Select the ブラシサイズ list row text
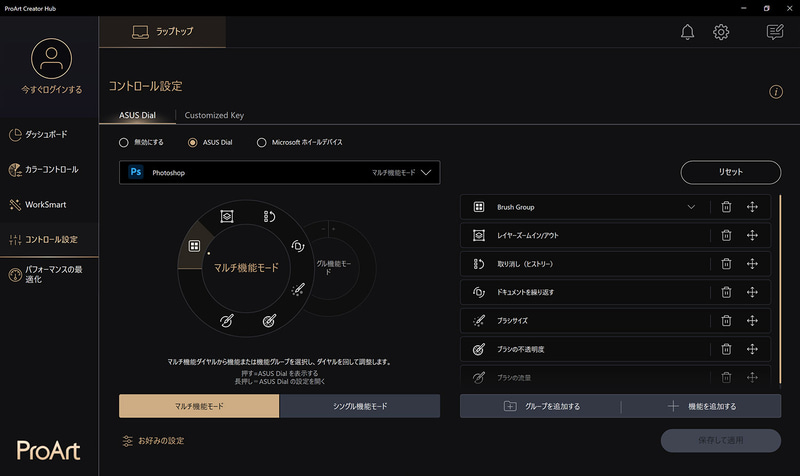This screenshot has height=476, width=800. click(x=512, y=321)
